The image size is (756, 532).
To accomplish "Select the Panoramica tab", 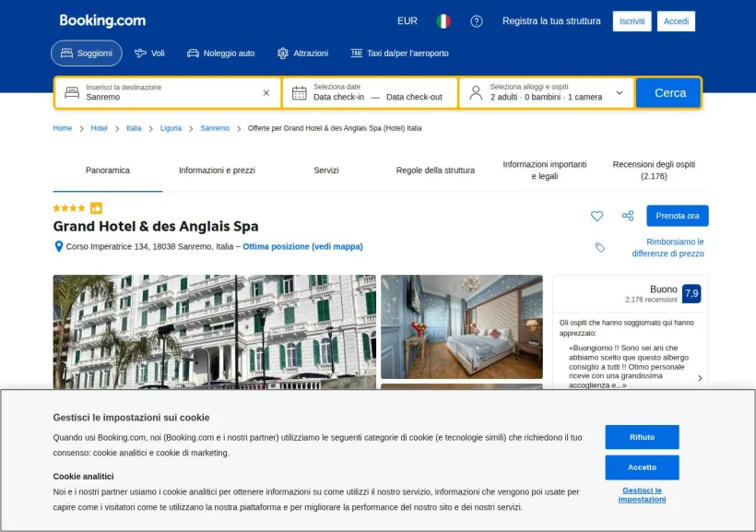I will pyautogui.click(x=108, y=171).
